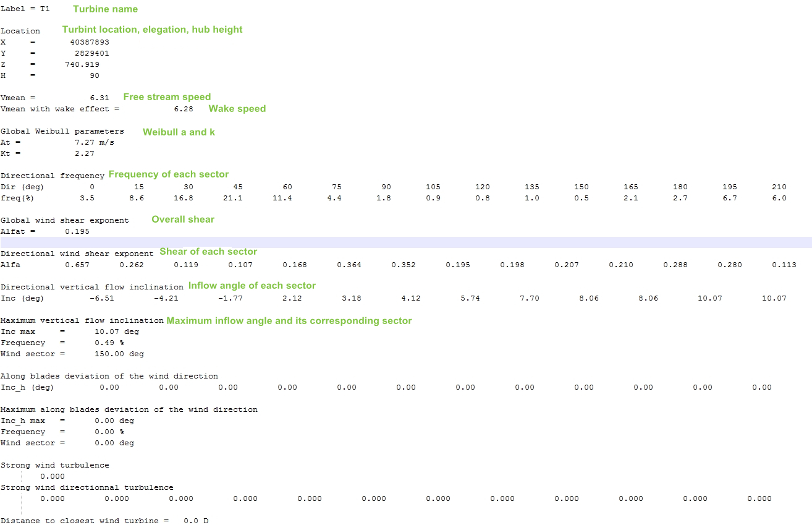Screen dimensions: 812x530
Task: Select the 'Inc_h max' label
Action: click(x=23, y=421)
